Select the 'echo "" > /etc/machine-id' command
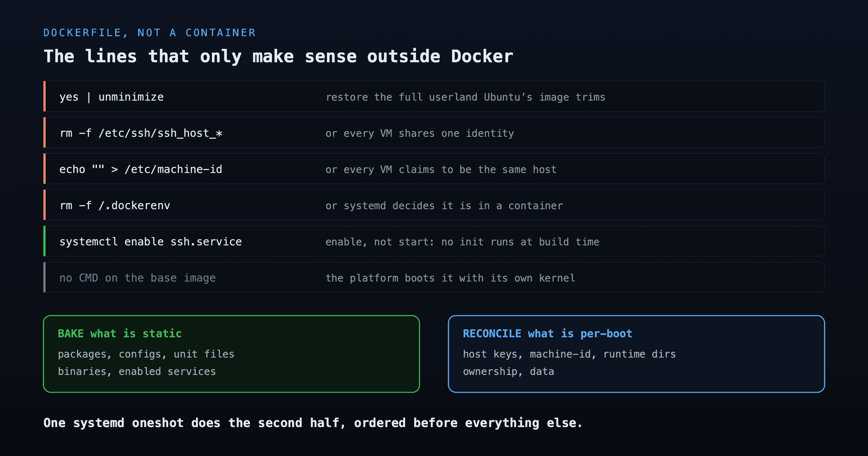Viewport: 868px width, 456px height. point(141,169)
